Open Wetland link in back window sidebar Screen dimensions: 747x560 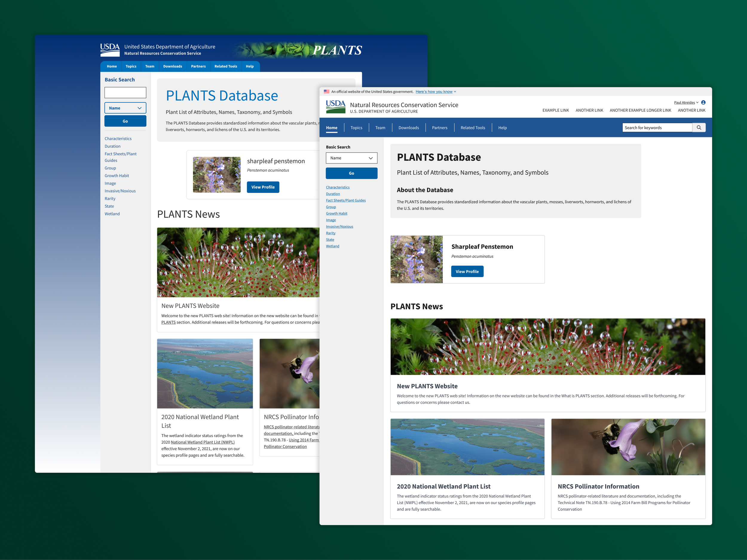pyautogui.click(x=112, y=214)
